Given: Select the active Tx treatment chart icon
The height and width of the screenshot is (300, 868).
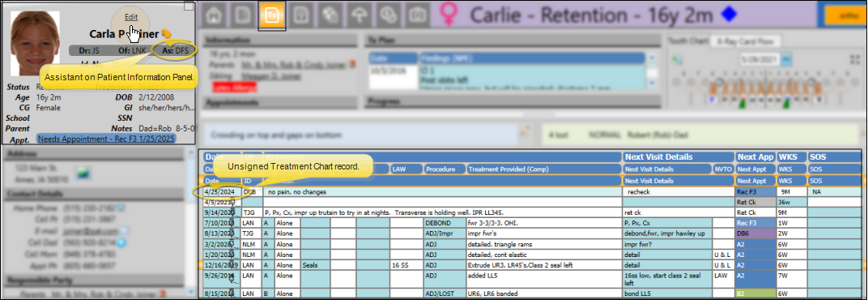Looking at the screenshot, I should coord(272,15).
